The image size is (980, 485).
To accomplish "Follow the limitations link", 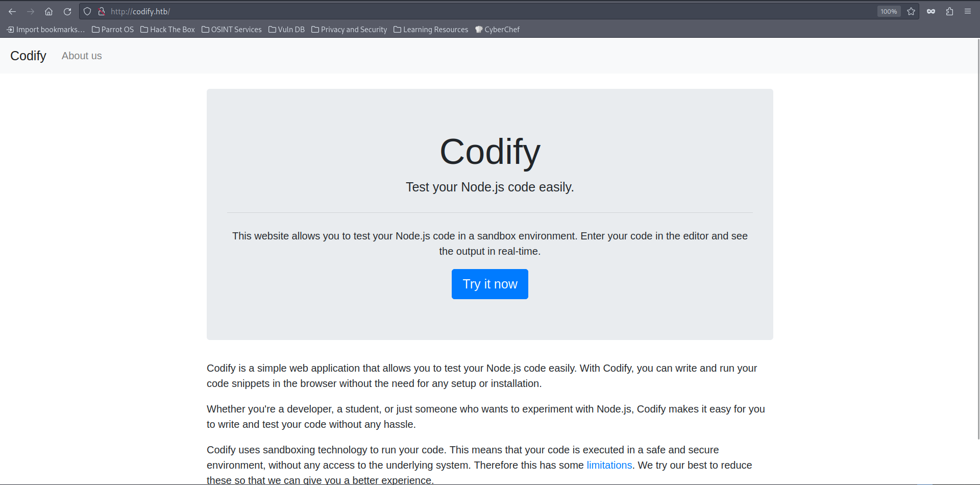I will [609, 465].
